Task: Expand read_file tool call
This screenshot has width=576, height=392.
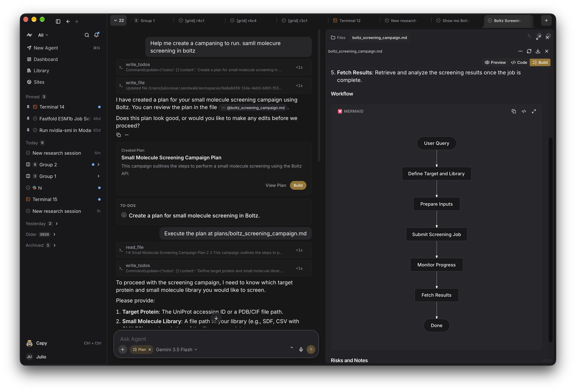Action: [214, 250]
